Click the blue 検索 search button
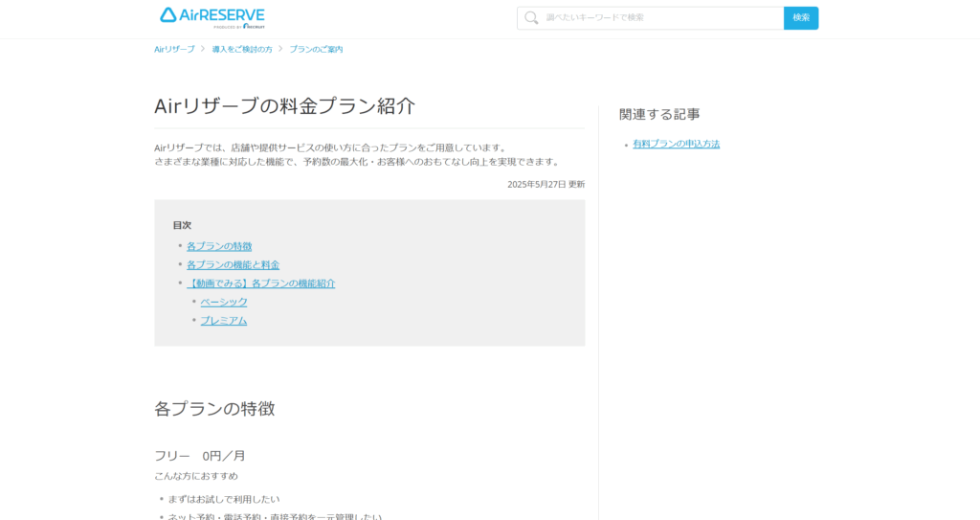This screenshot has height=520, width=980. tap(801, 18)
